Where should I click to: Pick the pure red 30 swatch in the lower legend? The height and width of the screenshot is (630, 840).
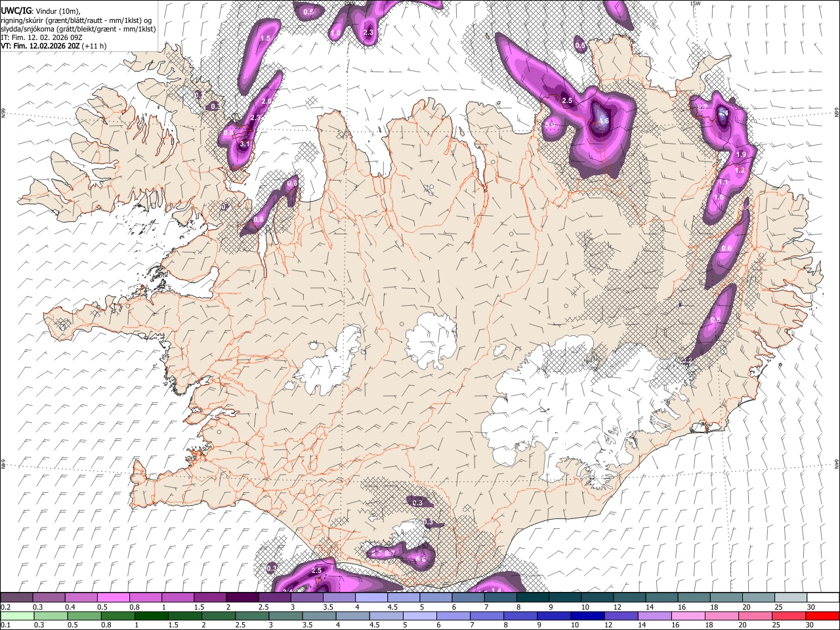(822, 616)
